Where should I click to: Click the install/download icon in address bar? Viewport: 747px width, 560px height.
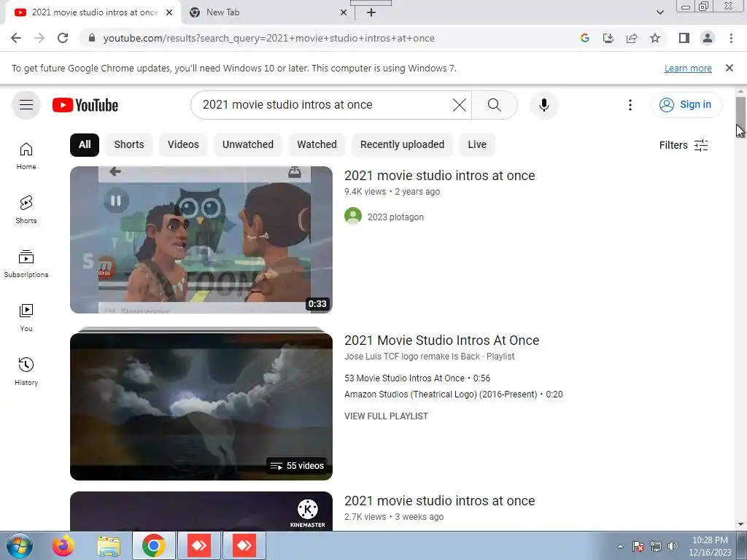[608, 38]
